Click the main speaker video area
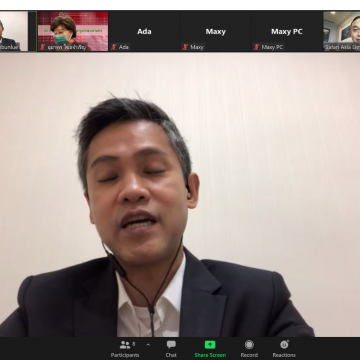Screen dimensions: 360x360 tap(180, 195)
